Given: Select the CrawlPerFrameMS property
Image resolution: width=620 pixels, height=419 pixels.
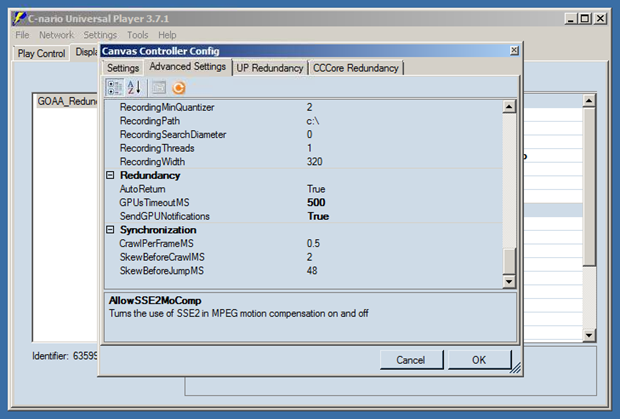Looking at the screenshot, I should pyautogui.click(x=157, y=243).
